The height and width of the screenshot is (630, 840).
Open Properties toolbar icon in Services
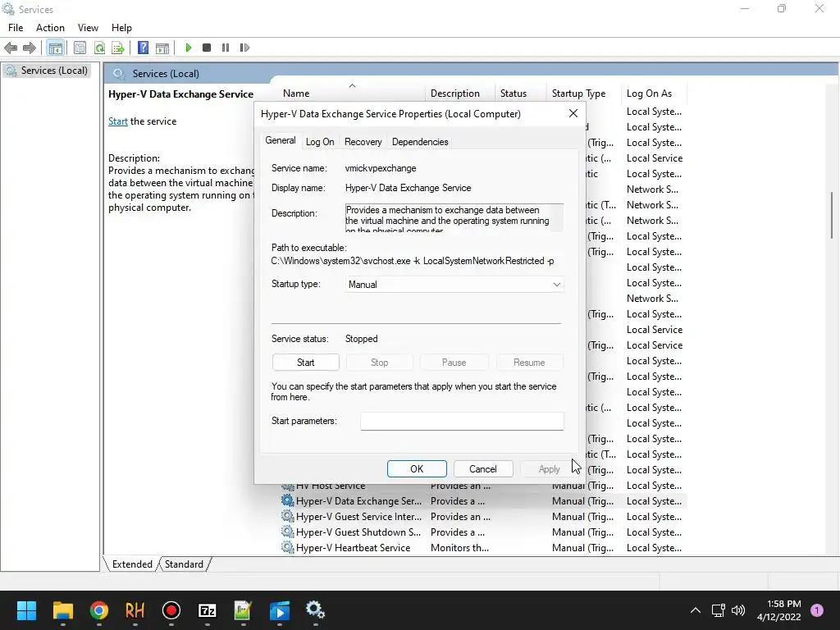pos(80,48)
